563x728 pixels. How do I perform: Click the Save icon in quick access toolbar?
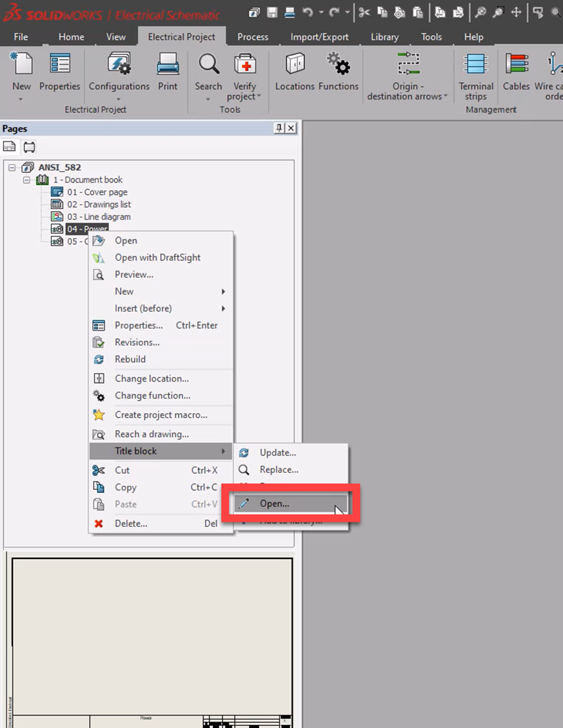(x=271, y=12)
